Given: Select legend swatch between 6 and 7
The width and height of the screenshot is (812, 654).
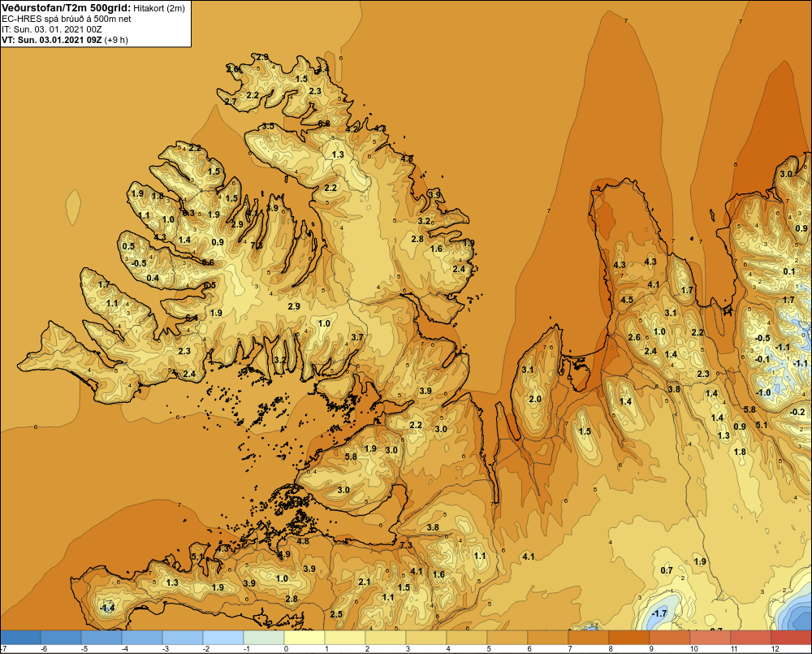Looking at the screenshot, I should tap(548, 638).
